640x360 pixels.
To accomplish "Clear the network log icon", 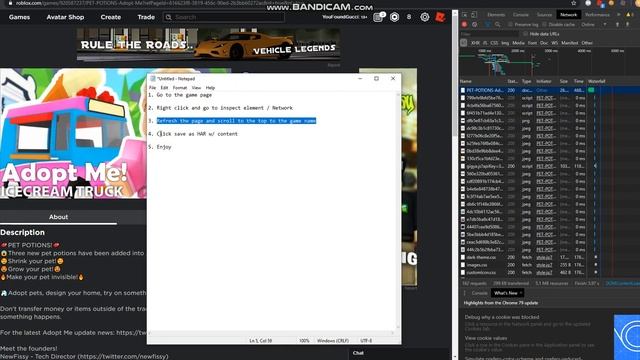I will click(474, 24).
